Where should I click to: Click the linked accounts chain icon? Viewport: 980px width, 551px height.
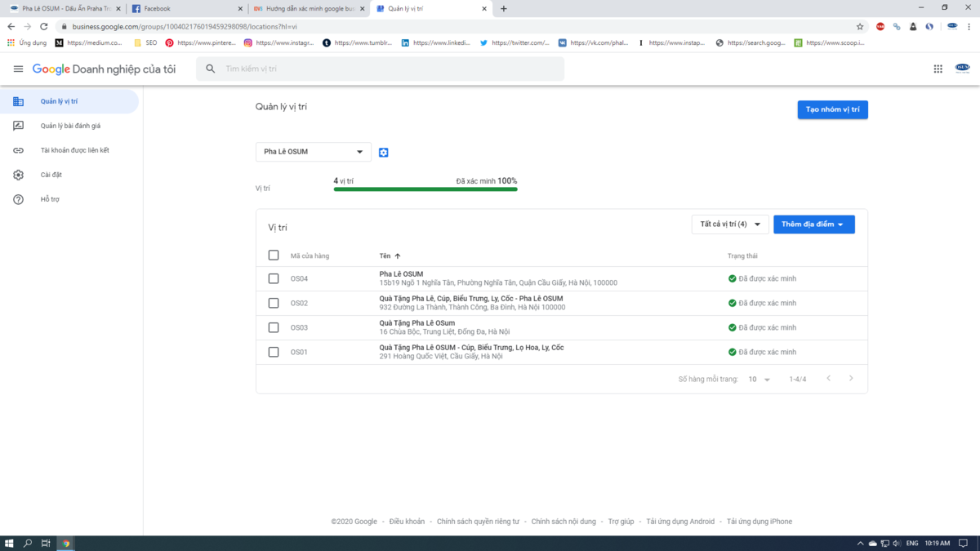(x=18, y=151)
